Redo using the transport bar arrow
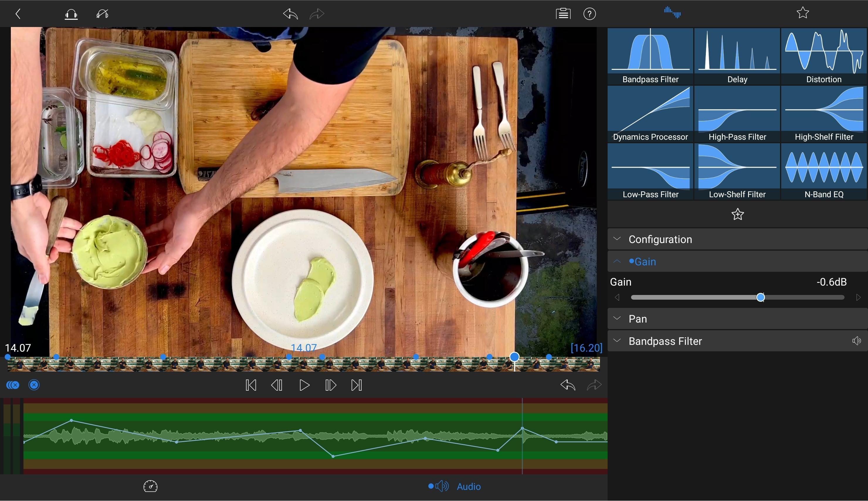Screen dimensions: 868x501 (x=594, y=385)
